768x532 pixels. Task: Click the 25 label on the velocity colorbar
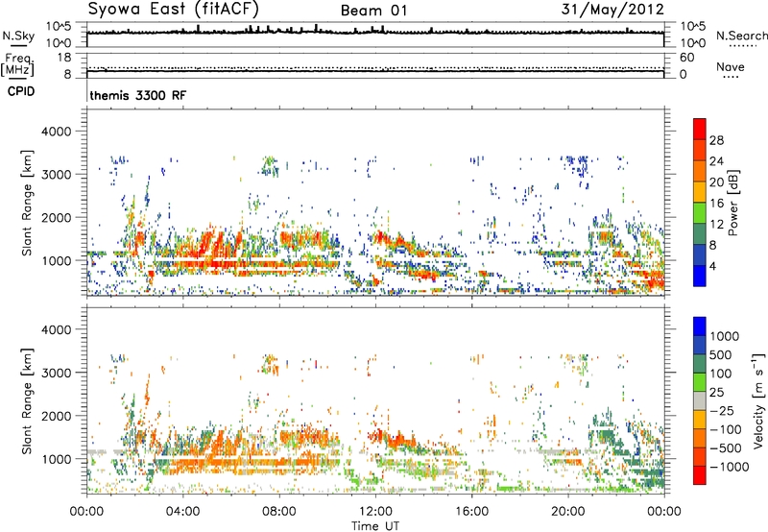[717, 393]
